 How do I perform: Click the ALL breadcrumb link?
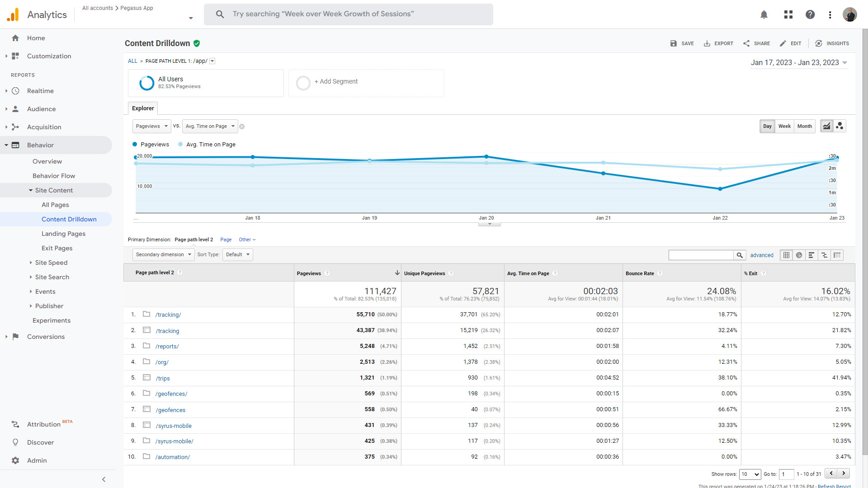(x=132, y=61)
